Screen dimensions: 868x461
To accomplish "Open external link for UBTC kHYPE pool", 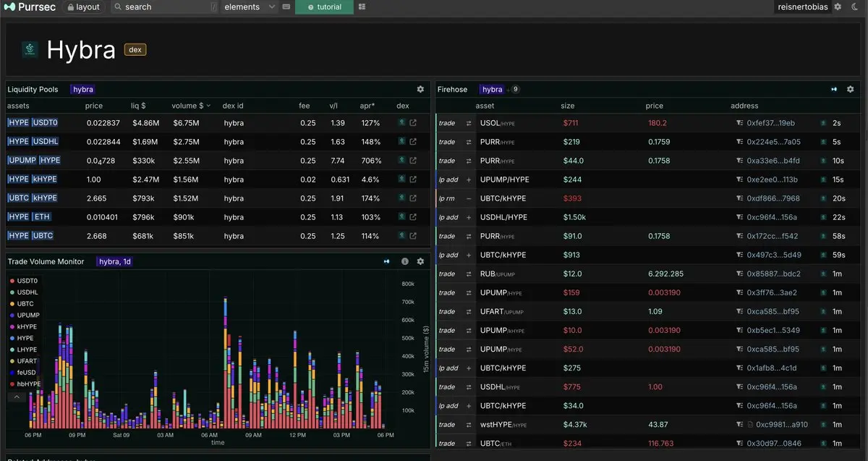I will 413,198.
